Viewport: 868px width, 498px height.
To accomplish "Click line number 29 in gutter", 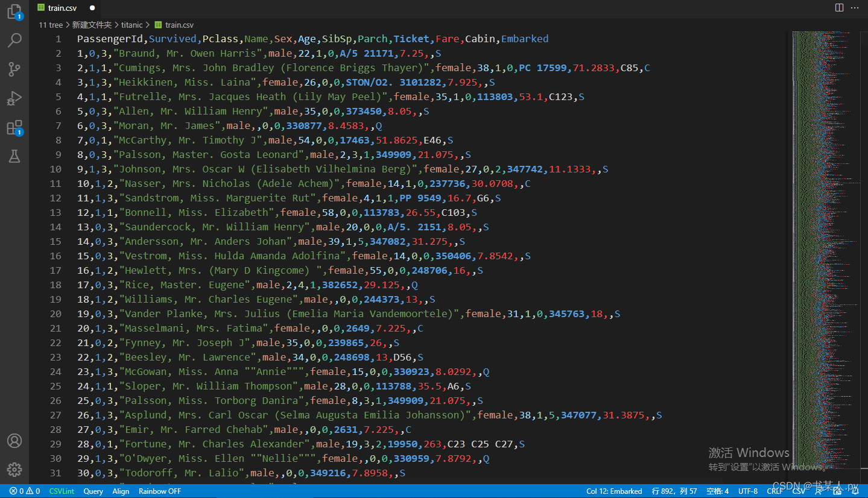I will click(x=55, y=444).
